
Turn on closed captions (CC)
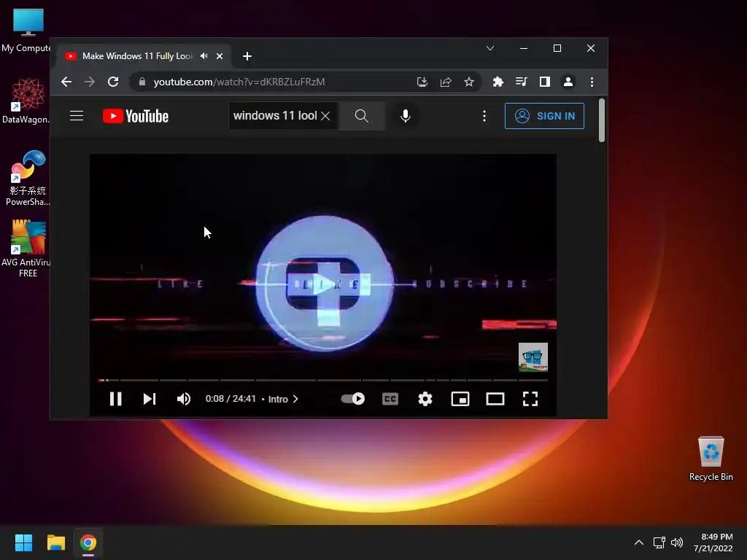390,399
